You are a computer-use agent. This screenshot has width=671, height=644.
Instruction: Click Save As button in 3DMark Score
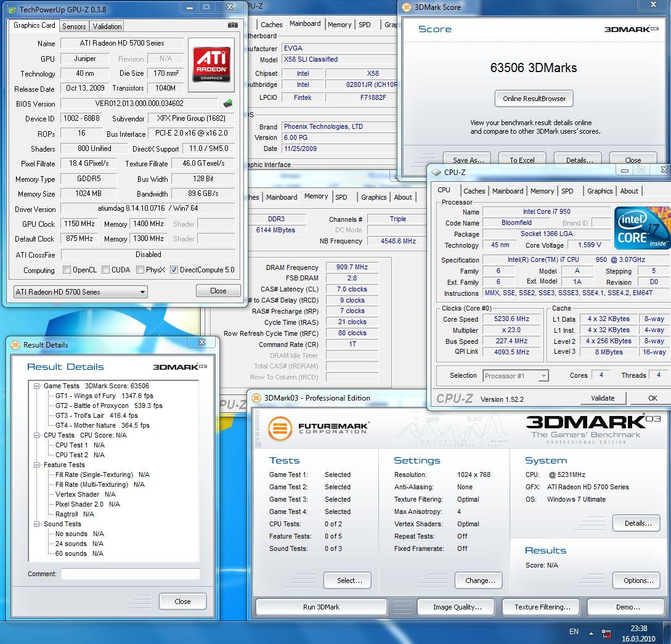pyautogui.click(x=467, y=160)
